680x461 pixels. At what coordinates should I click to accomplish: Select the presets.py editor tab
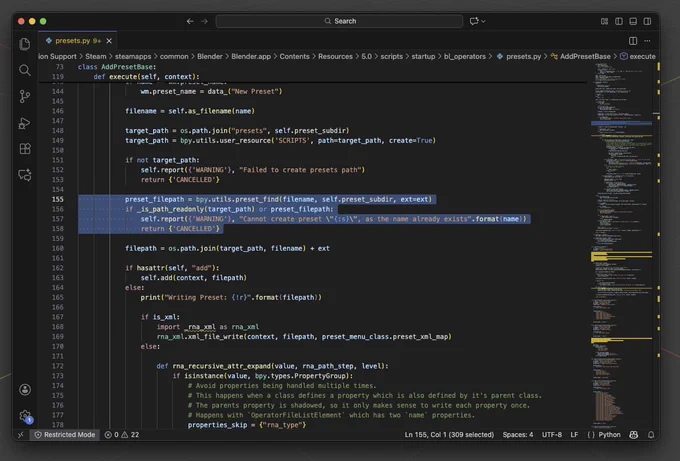78,41
